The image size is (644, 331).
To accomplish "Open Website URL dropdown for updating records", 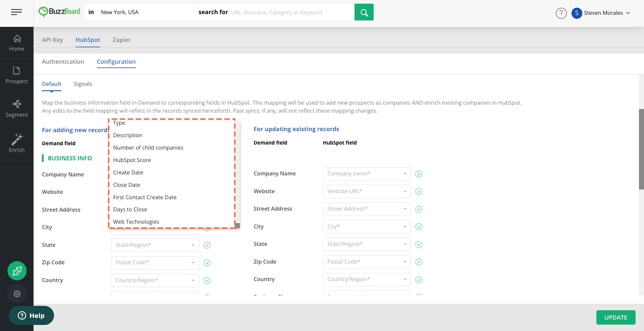I will (367, 191).
